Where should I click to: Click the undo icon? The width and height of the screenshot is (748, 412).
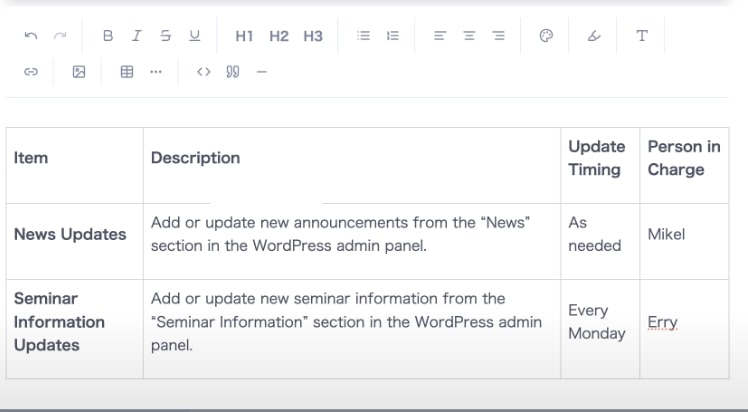tap(31, 36)
